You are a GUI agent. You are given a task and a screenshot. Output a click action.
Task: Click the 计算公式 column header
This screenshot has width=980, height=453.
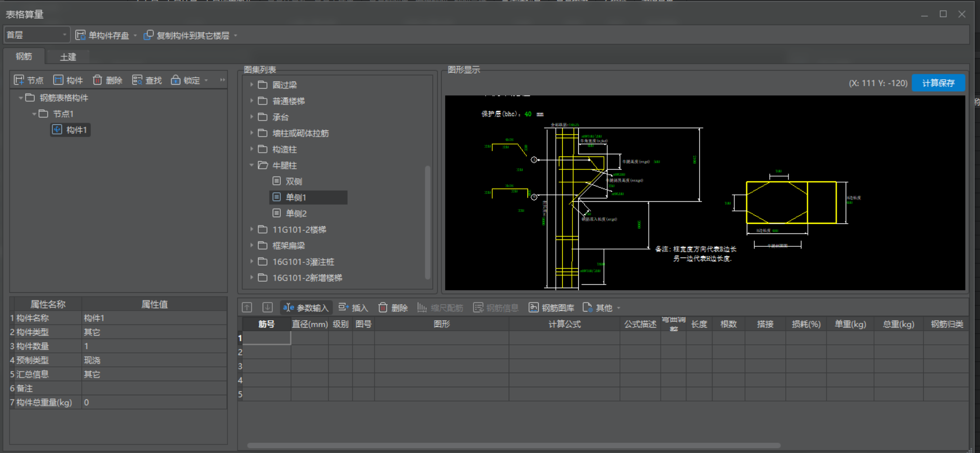point(564,324)
